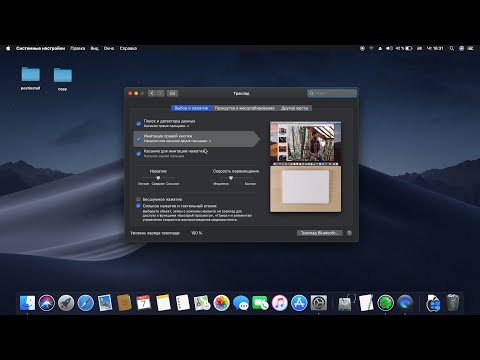Image resolution: width=480 pixels, height=360 pixels.
Task: Open Notification Center icon in menu bar
Action: [471, 48]
